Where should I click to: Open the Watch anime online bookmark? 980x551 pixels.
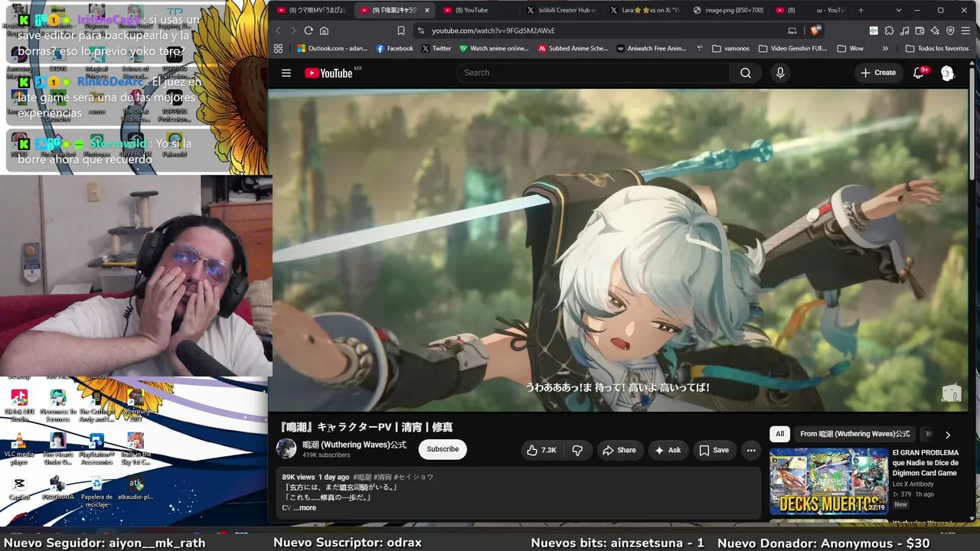pos(494,48)
